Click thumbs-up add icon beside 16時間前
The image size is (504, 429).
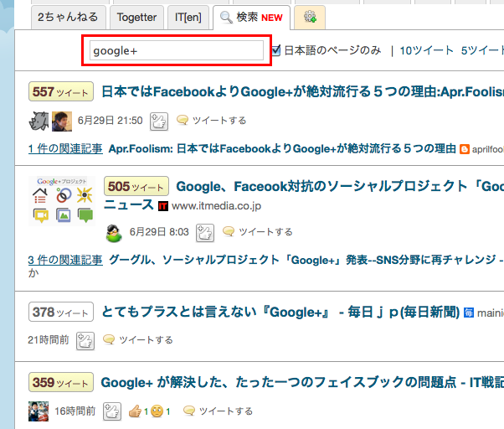pyautogui.click(x=112, y=411)
